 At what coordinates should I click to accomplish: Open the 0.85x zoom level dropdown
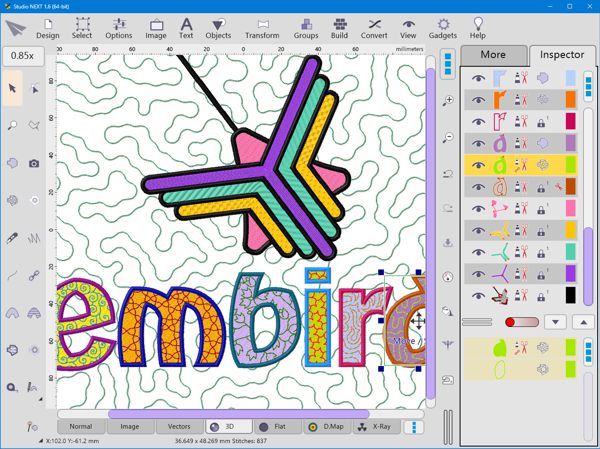(x=22, y=55)
